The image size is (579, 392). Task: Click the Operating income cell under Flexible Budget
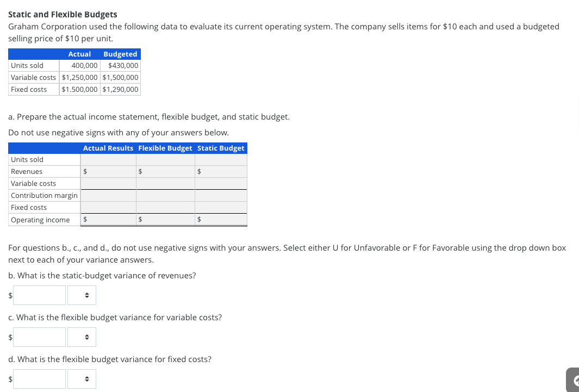[165, 219]
